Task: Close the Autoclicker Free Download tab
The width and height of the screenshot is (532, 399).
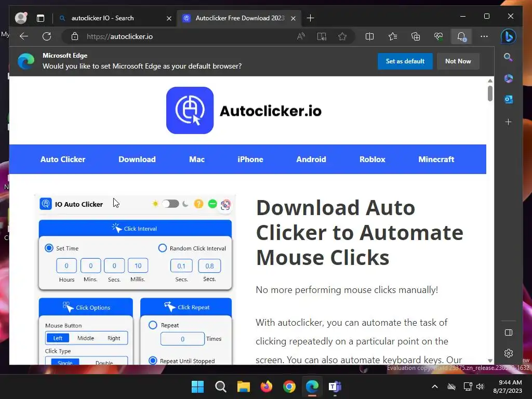Action: [293, 18]
